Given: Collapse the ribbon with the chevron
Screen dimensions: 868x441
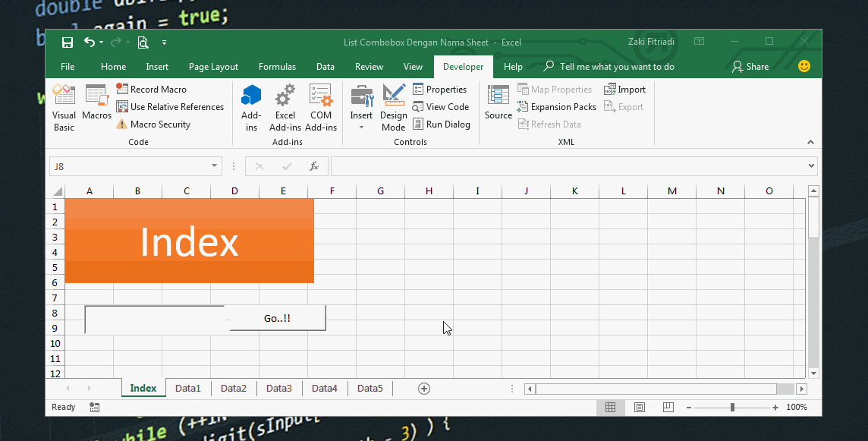Looking at the screenshot, I should pyautogui.click(x=810, y=141).
